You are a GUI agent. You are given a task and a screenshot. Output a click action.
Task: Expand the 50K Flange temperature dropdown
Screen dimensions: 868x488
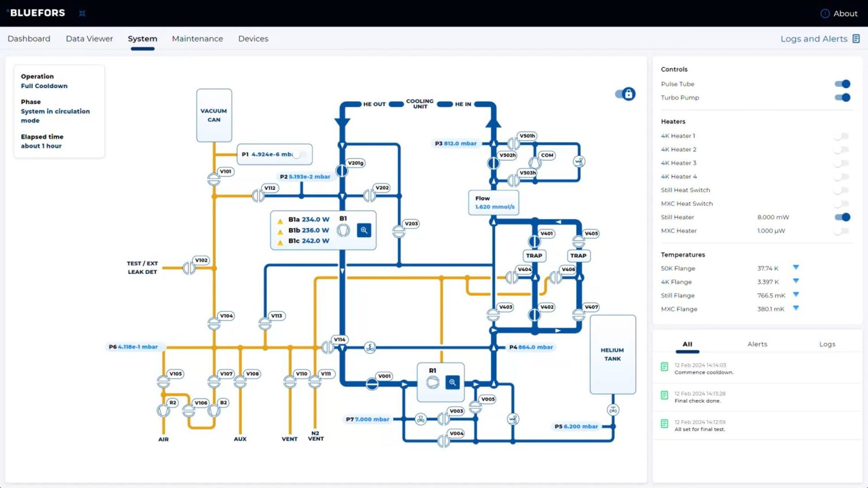click(796, 268)
